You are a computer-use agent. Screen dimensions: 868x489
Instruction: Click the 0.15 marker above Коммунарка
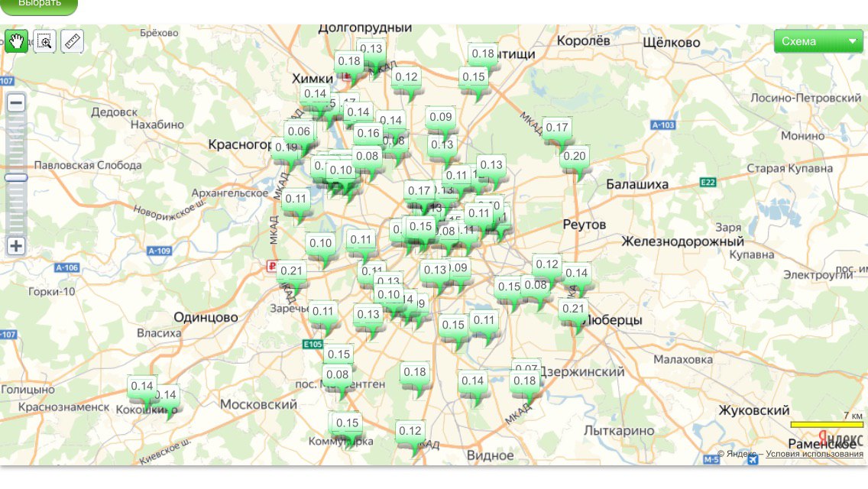pyautogui.click(x=347, y=423)
